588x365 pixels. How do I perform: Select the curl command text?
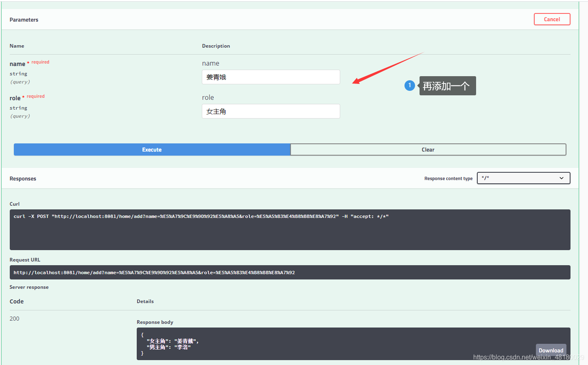201,216
